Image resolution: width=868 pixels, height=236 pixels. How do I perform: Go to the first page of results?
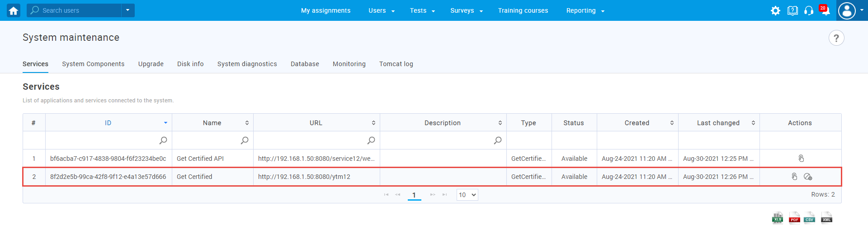point(386,195)
